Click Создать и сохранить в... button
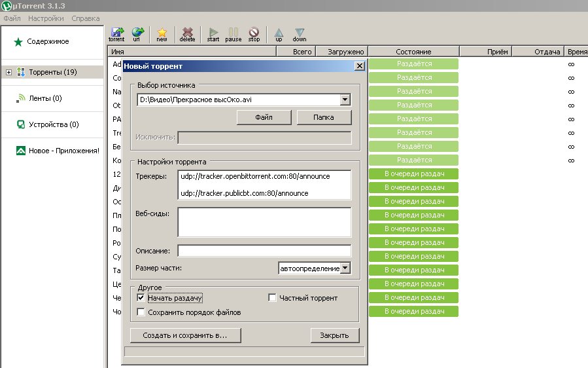Image resolution: width=588 pixels, height=368 pixels. (185, 335)
